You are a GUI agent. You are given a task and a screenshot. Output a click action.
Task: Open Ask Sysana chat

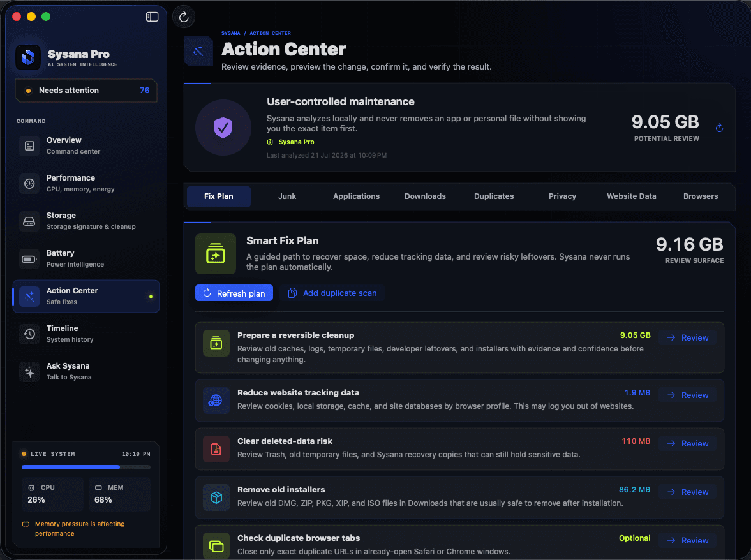click(x=86, y=372)
